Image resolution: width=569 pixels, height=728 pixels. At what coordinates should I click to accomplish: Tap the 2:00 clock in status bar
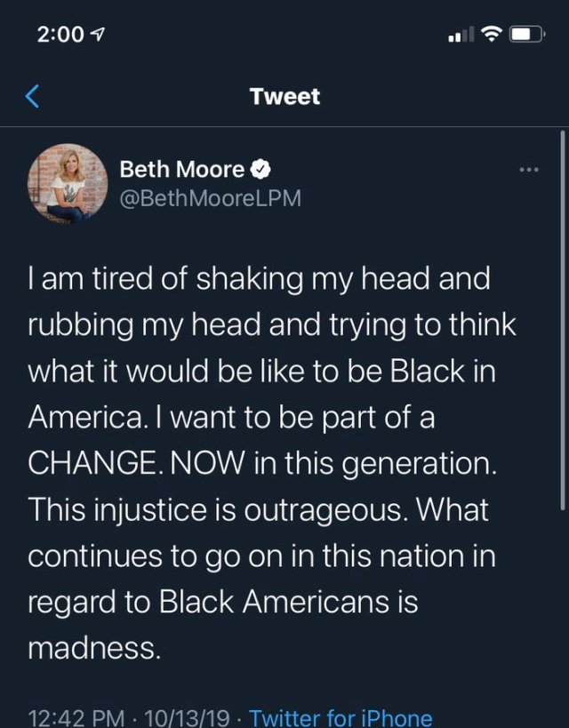[60, 36]
